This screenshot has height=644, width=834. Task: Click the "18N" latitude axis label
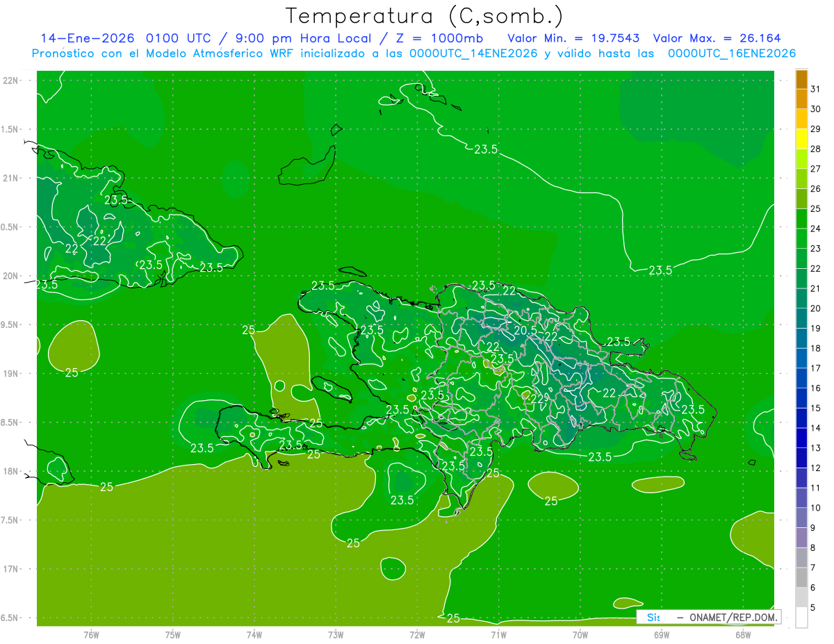(x=11, y=471)
